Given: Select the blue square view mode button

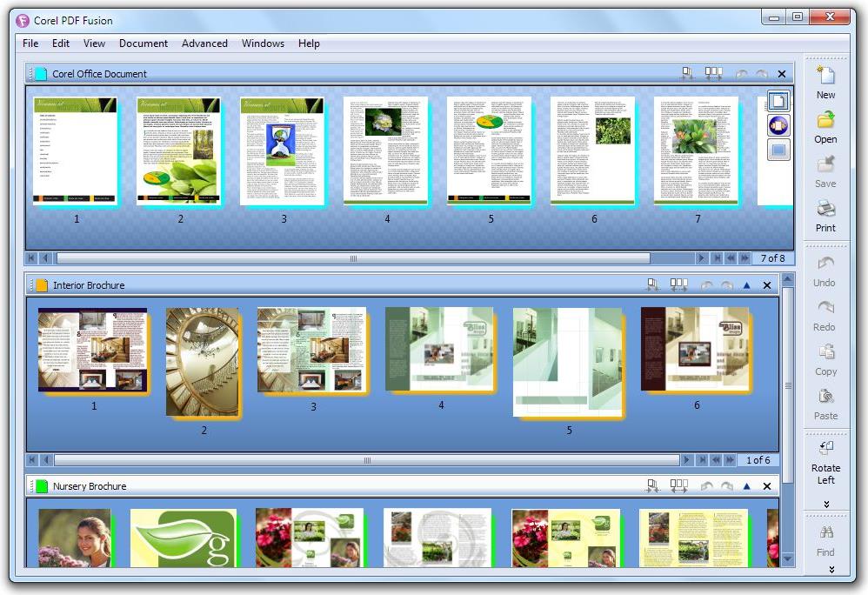Looking at the screenshot, I should tap(778, 150).
